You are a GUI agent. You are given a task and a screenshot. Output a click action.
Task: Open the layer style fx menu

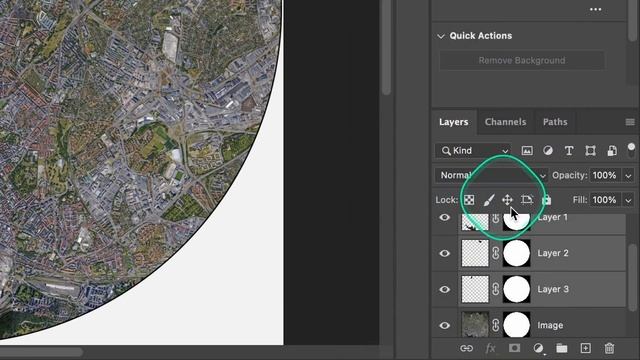[490, 348]
